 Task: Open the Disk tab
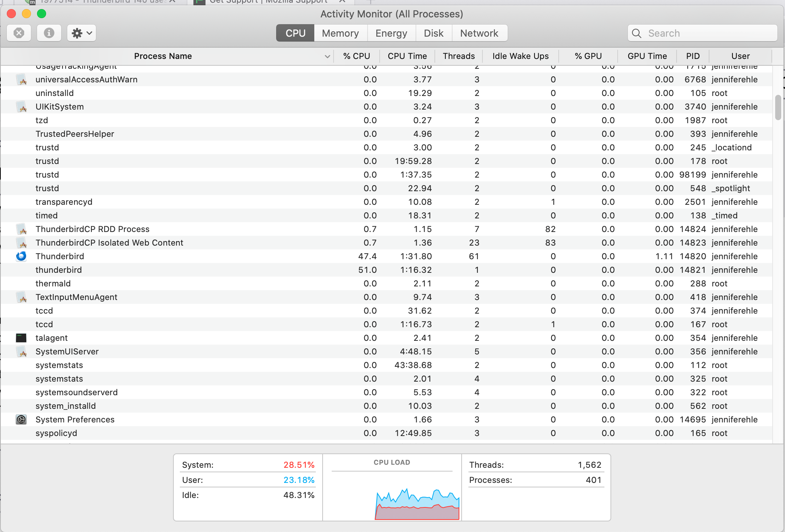pyautogui.click(x=433, y=33)
